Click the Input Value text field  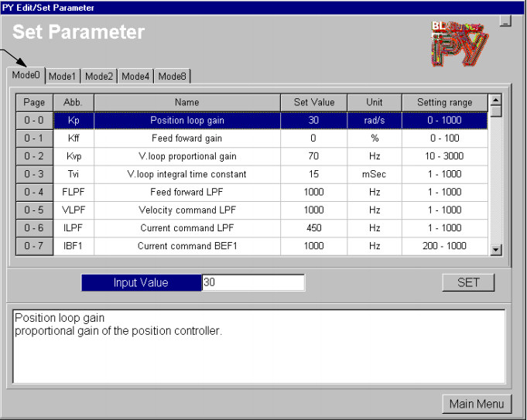click(252, 283)
